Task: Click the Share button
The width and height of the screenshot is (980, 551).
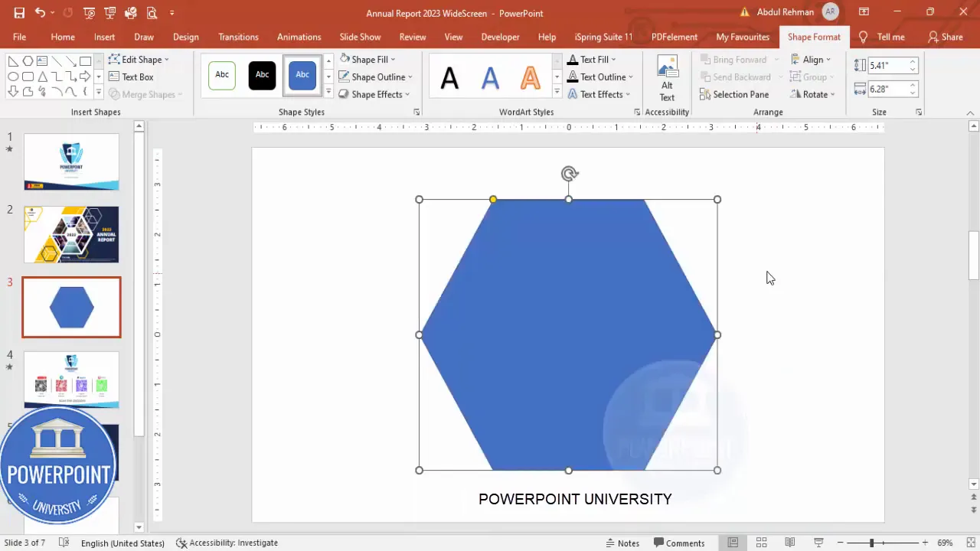Action: click(x=945, y=37)
